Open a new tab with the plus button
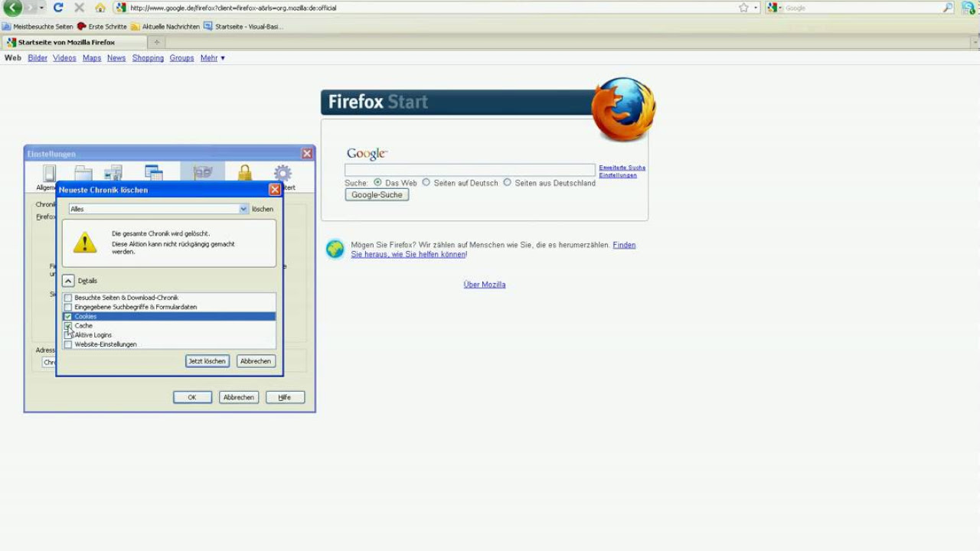The width and height of the screenshot is (980, 551). pos(157,42)
